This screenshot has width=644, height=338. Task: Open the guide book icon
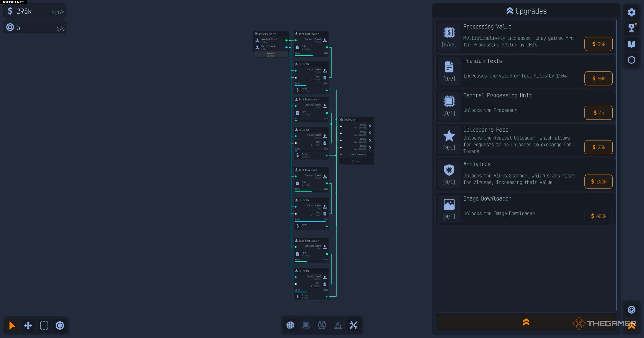coord(631,44)
